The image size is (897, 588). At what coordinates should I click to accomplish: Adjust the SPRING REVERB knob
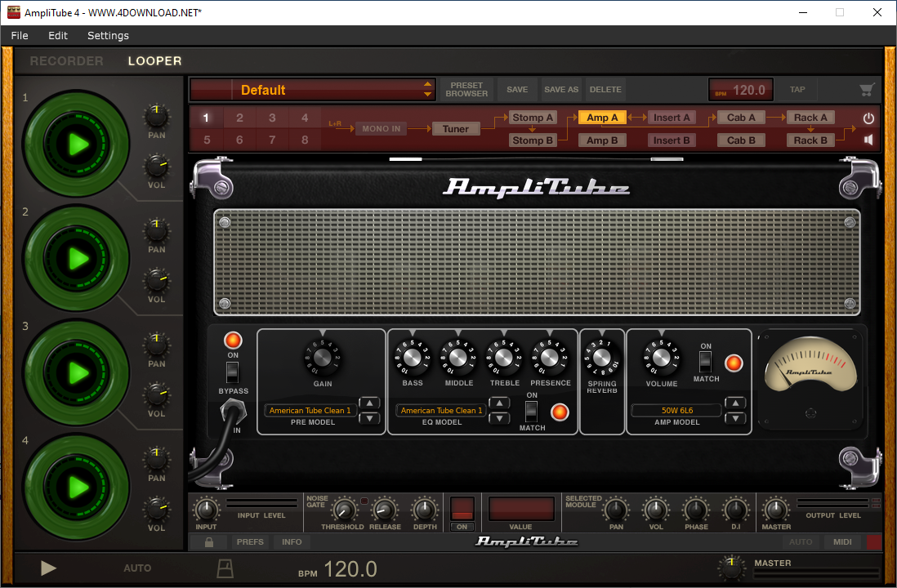coord(602,358)
